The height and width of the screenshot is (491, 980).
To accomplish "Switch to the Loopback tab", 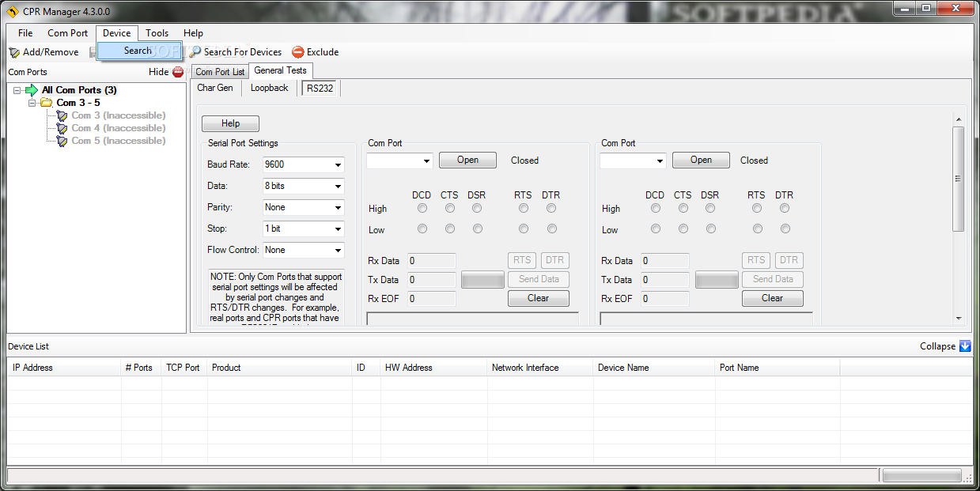I will tap(270, 88).
